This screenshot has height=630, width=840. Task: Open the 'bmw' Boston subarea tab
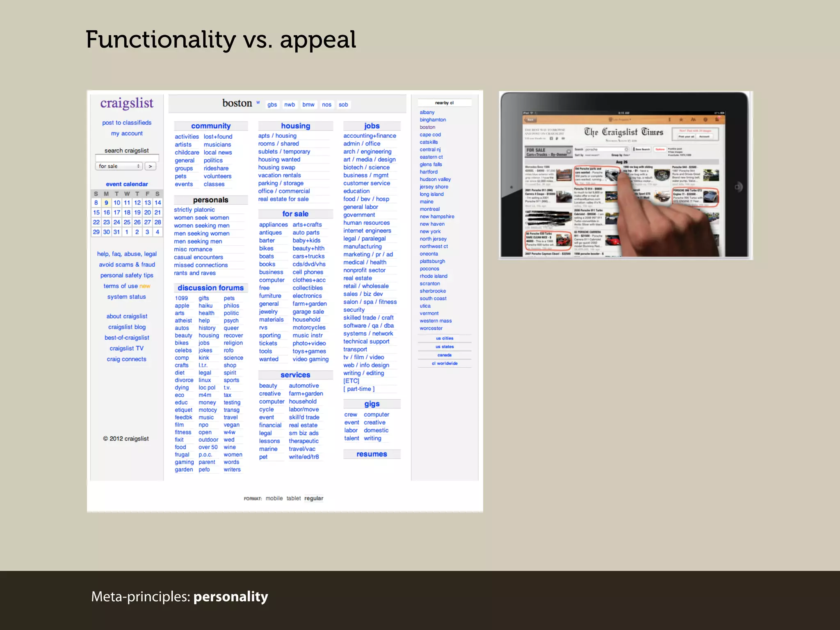click(x=308, y=105)
